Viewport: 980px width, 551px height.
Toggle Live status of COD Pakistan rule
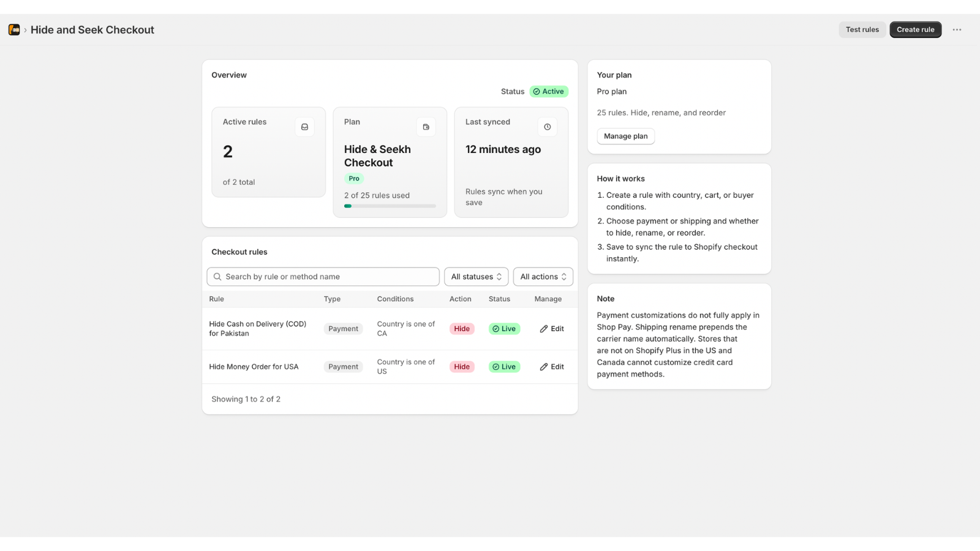coord(504,329)
